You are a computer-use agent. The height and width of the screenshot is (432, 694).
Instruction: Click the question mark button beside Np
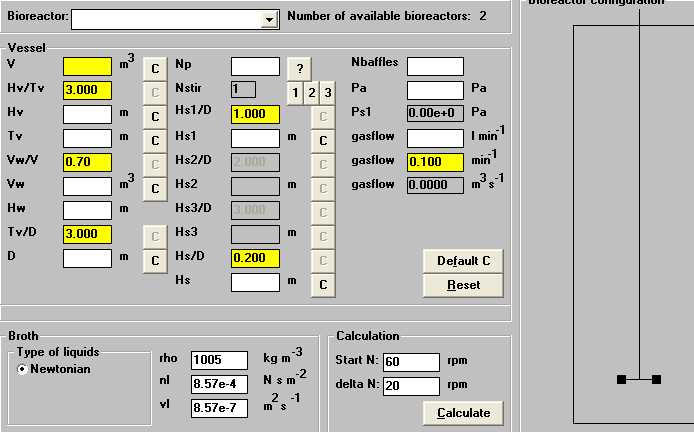(x=300, y=69)
